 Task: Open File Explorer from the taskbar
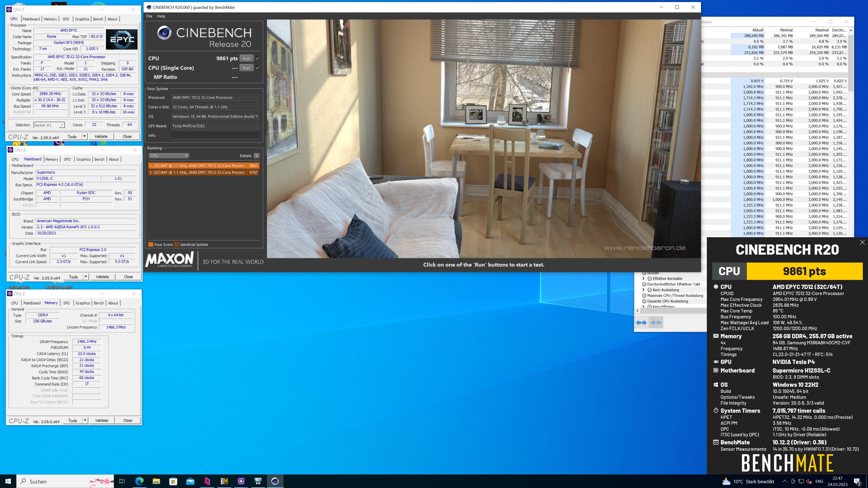click(x=156, y=481)
